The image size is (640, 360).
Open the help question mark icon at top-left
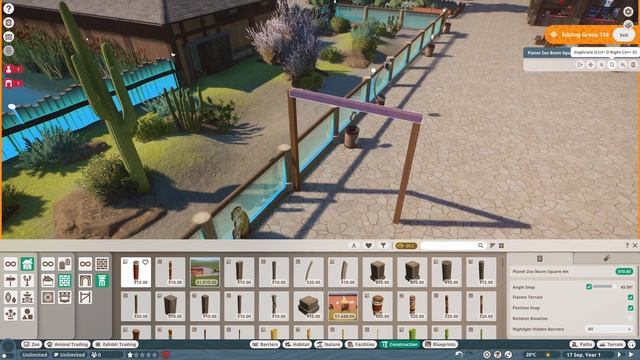pos(8,9)
